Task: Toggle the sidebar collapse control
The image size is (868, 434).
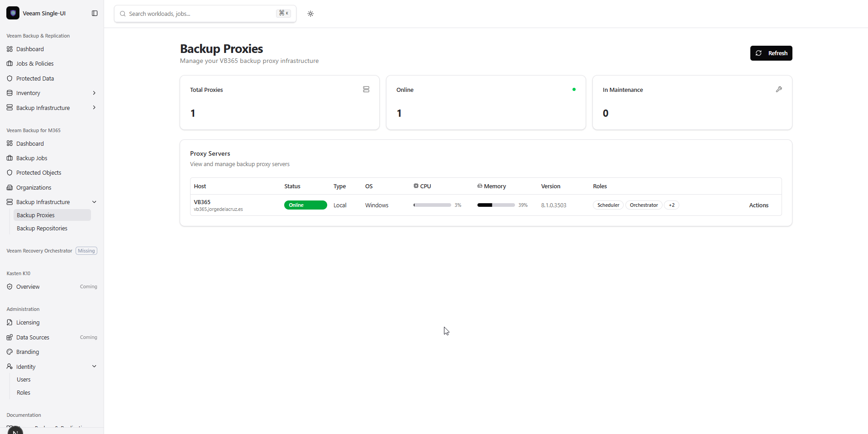Action: tap(95, 13)
